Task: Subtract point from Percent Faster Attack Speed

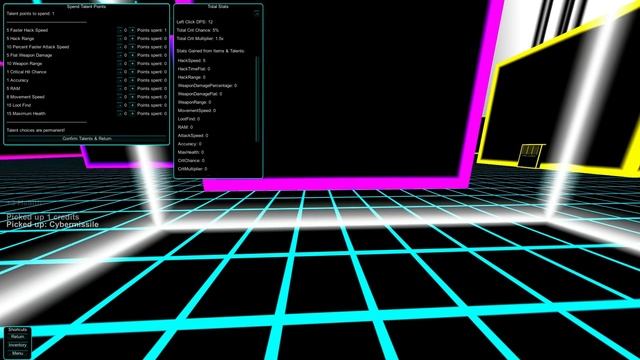Action: click(120, 47)
